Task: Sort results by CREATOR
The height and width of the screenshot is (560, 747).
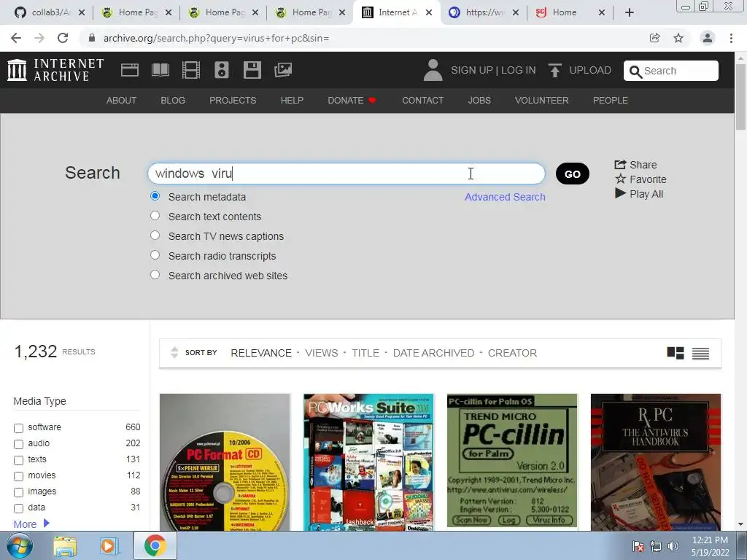Action: pyautogui.click(x=512, y=353)
